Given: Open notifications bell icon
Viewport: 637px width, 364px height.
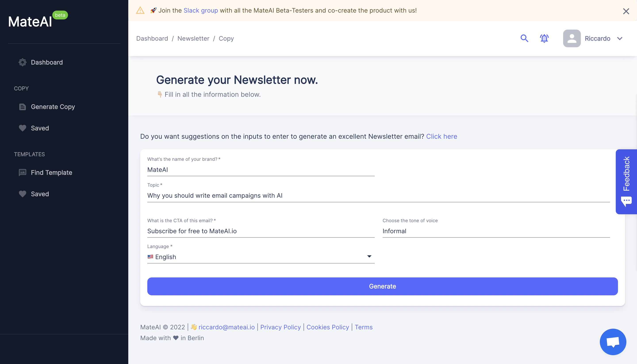Looking at the screenshot, I should click(544, 38).
